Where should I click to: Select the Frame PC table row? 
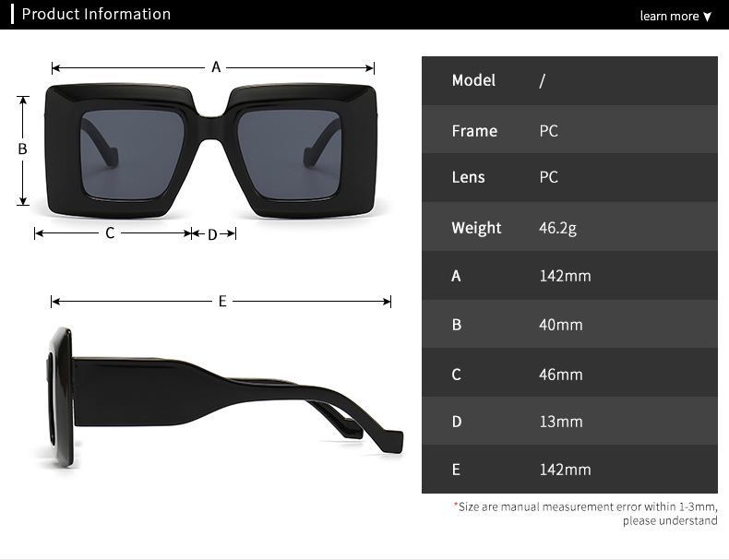(569, 129)
